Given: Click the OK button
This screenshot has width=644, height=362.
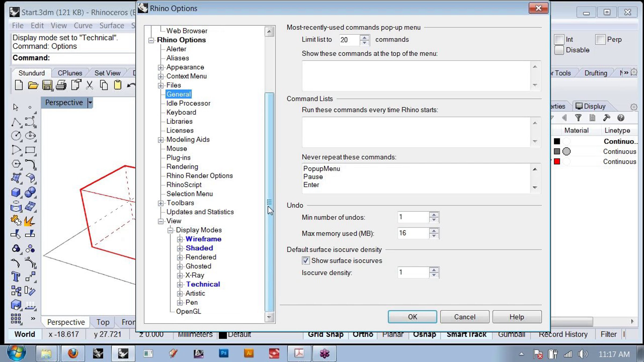Looking at the screenshot, I should point(412,317).
